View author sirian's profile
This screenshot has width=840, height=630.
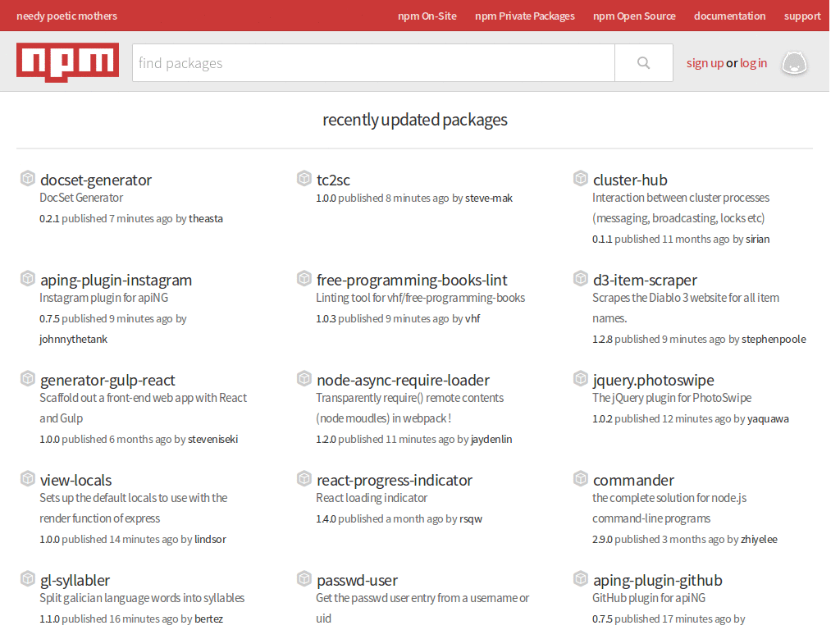(757, 239)
